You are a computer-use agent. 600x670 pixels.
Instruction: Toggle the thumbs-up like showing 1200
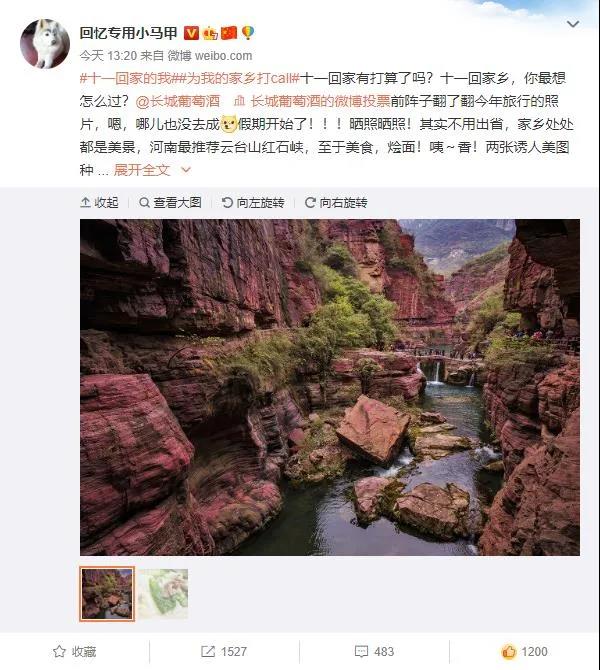tap(524, 652)
